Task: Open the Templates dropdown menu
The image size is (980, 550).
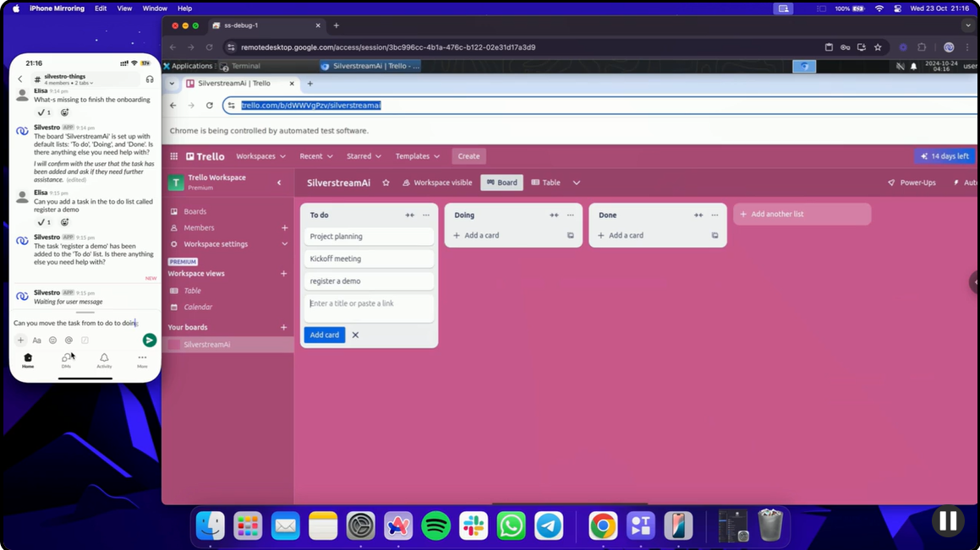Action: (x=418, y=156)
